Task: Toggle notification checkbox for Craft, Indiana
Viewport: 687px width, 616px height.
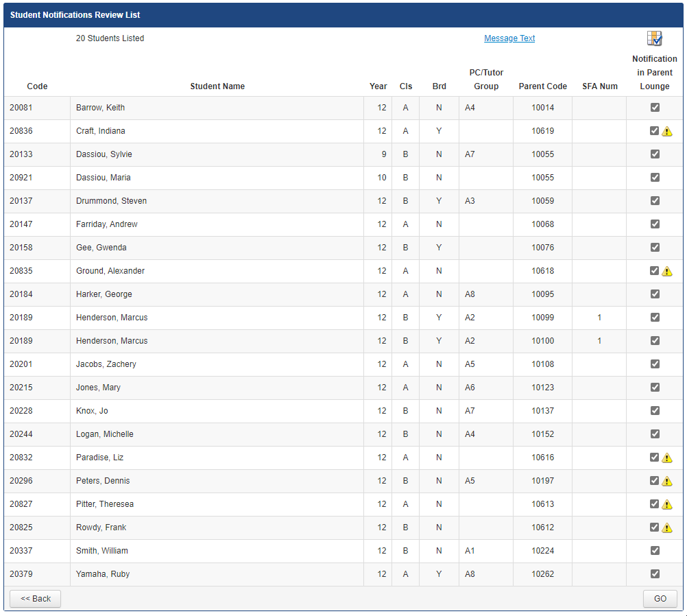Action: coord(654,130)
